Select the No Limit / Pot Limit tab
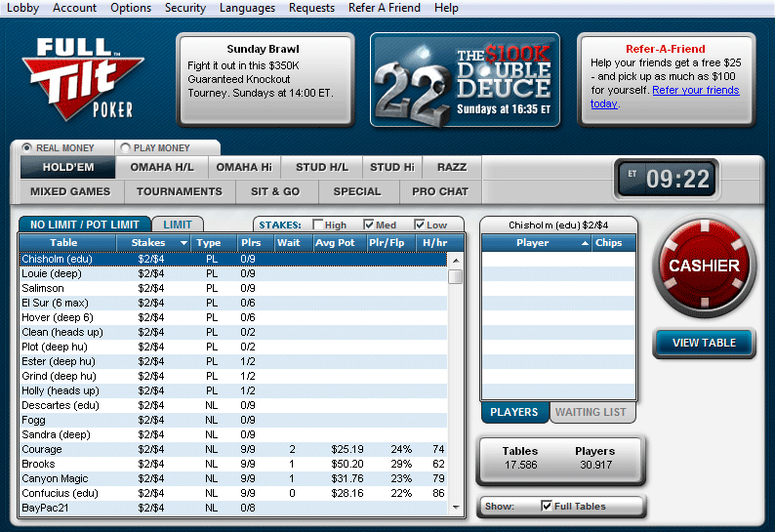Viewport: 775px width, 532px height. (x=85, y=225)
